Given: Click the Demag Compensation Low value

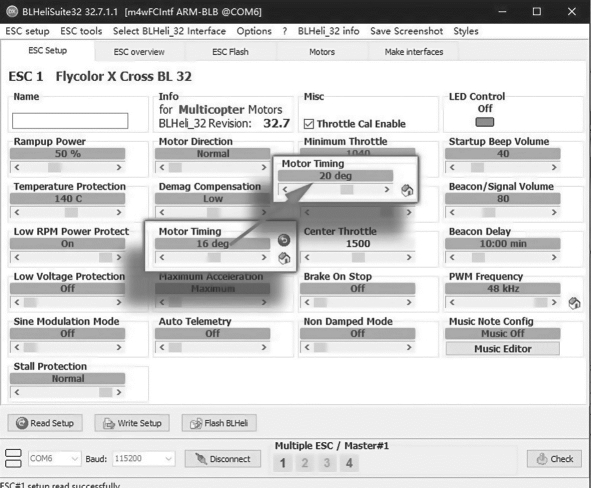Looking at the screenshot, I should (x=213, y=199).
